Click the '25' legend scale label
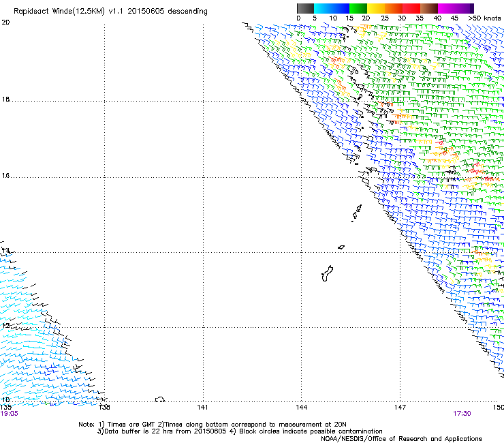 pos(384,18)
